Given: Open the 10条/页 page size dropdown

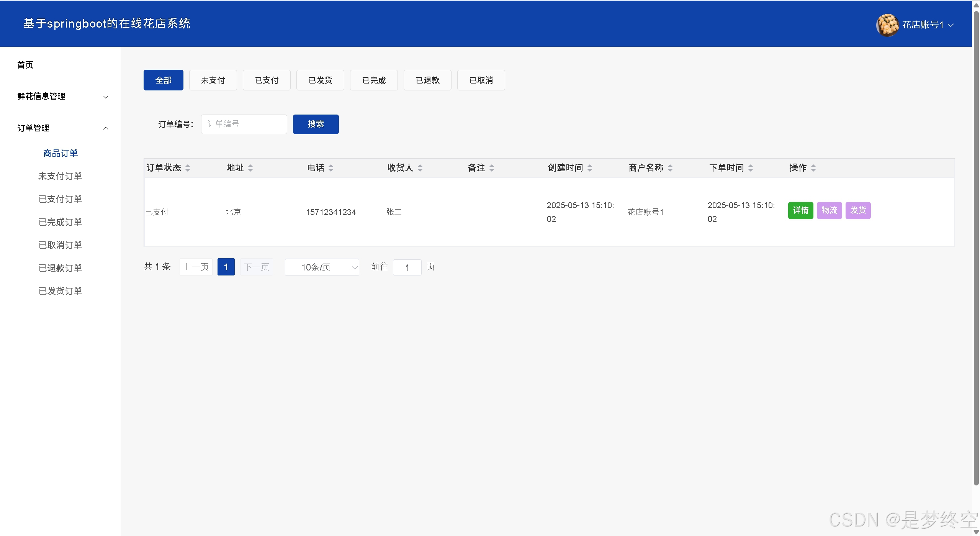Looking at the screenshot, I should 322,267.
